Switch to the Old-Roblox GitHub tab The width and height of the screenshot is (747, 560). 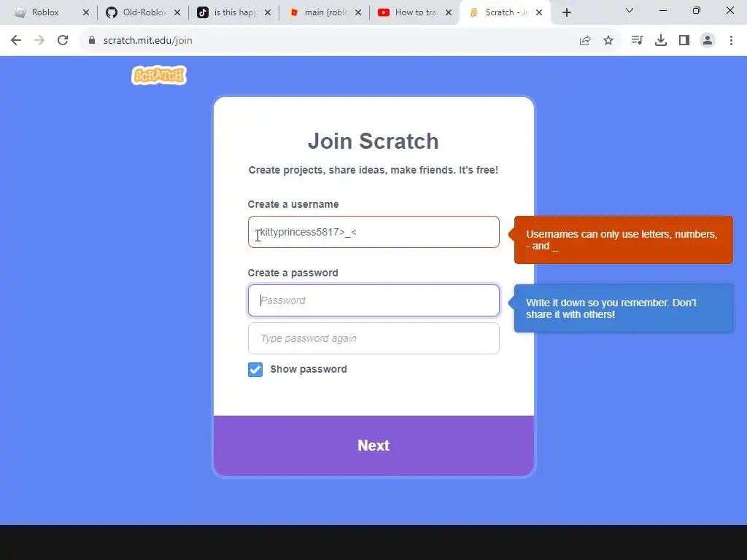pyautogui.click(x=143, y=12)
